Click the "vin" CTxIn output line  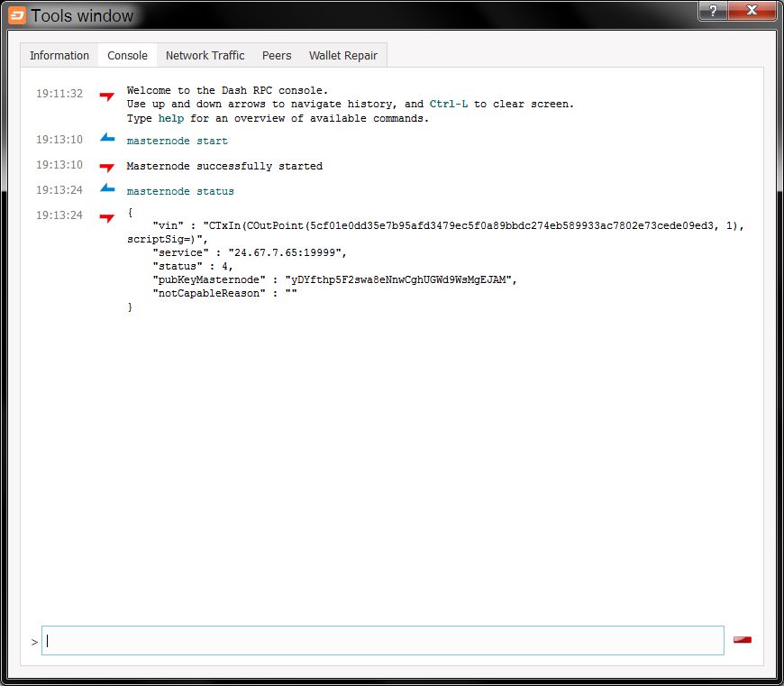point(448,225)
